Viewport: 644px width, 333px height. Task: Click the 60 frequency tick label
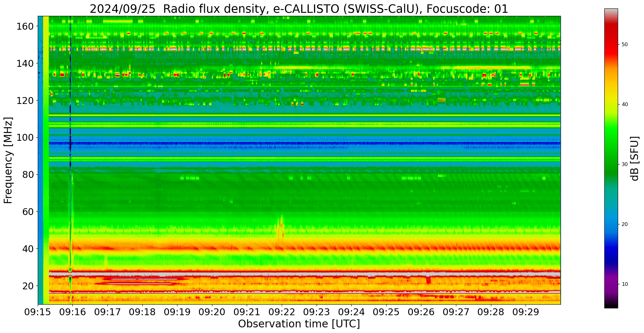pyautogui.click(x=28, y=212)
